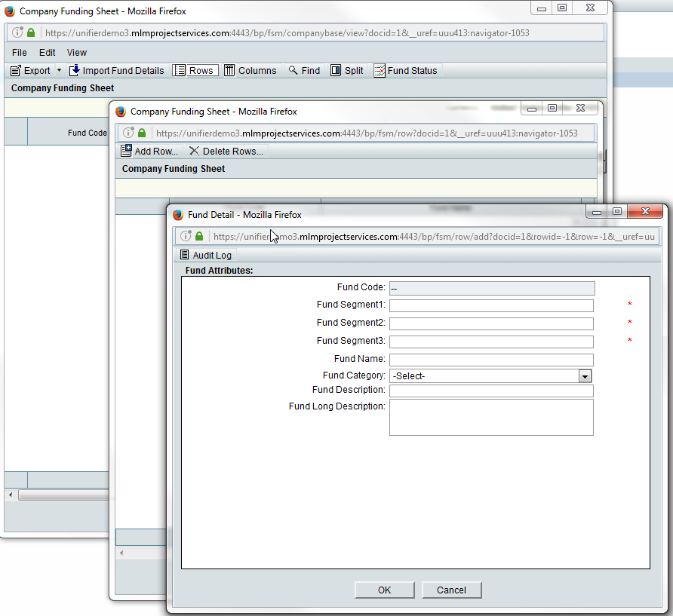This screenshot has width=673, height=616.
Task: Click the Find magnifier icon
Action: (x=293, y=70)
